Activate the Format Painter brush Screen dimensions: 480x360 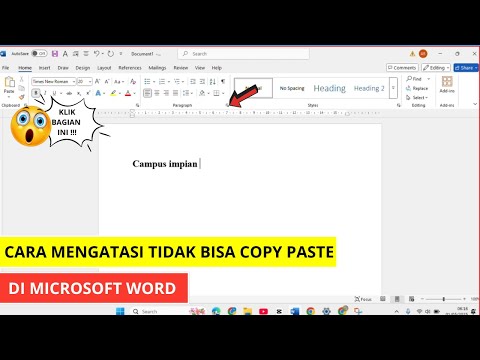(22, 97)
